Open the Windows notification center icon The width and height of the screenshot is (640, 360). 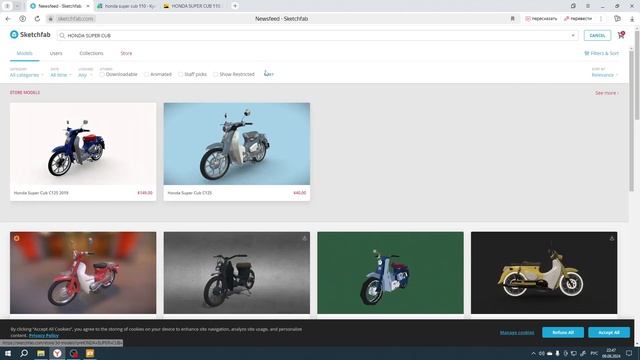click(629, 353)
